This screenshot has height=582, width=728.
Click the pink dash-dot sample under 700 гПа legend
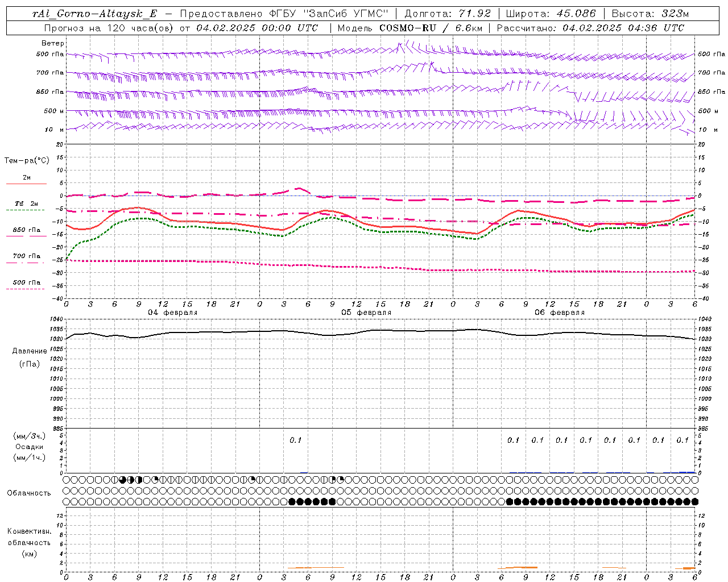coord(26,263)
